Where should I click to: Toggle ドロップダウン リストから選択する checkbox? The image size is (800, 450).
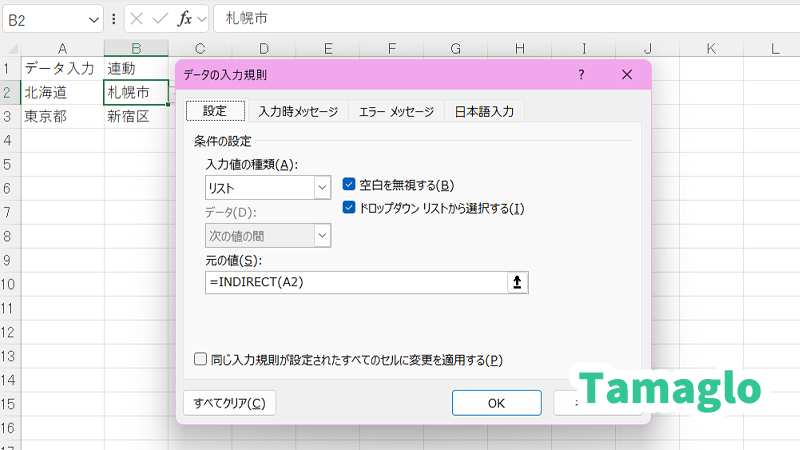[349, 208]
